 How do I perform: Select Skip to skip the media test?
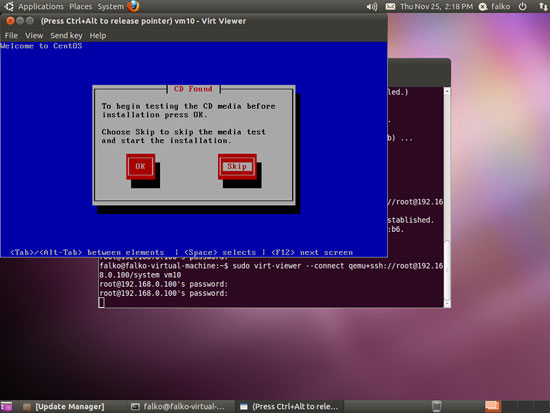pyautogui.click(x=237, y=166)
